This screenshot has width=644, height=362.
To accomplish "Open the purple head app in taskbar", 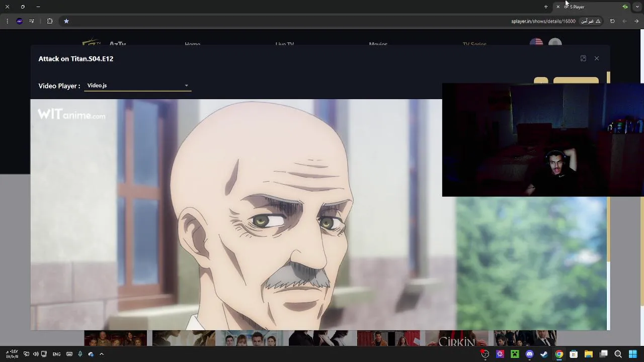I will coord(500,354).
